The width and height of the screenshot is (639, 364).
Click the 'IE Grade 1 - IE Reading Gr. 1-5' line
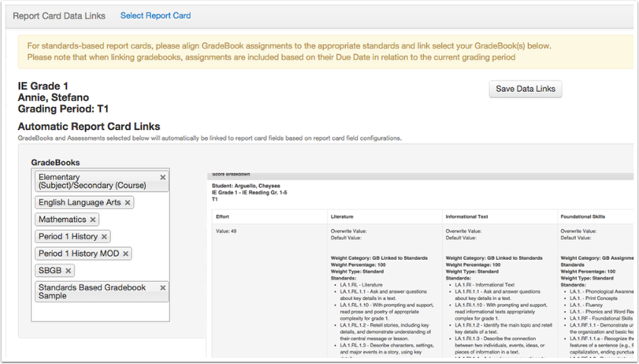click(249, 192)
